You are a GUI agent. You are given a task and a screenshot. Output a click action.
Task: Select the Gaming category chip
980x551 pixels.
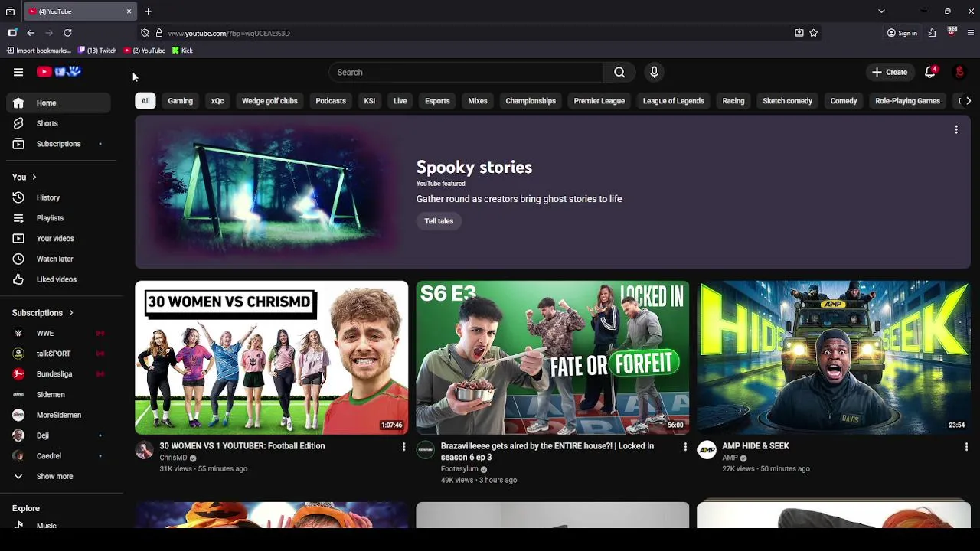pos(181,101)
